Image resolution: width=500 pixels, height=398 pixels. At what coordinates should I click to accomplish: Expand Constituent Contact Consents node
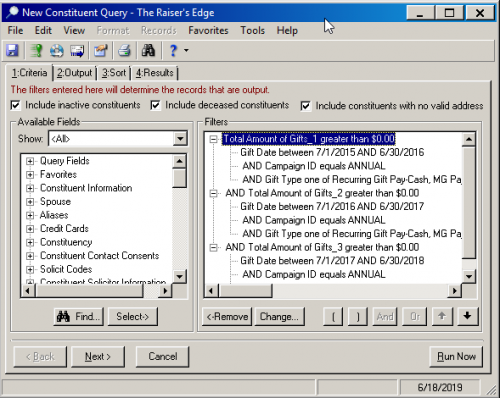tap(30, 256)
